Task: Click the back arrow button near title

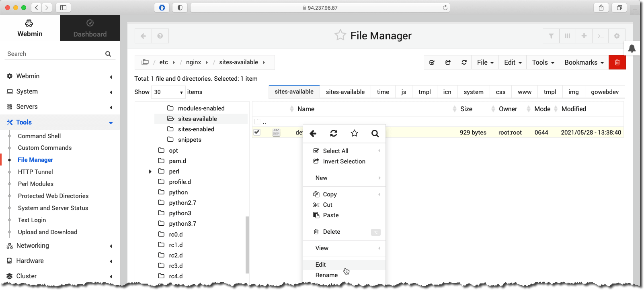Action: (143, 36)
